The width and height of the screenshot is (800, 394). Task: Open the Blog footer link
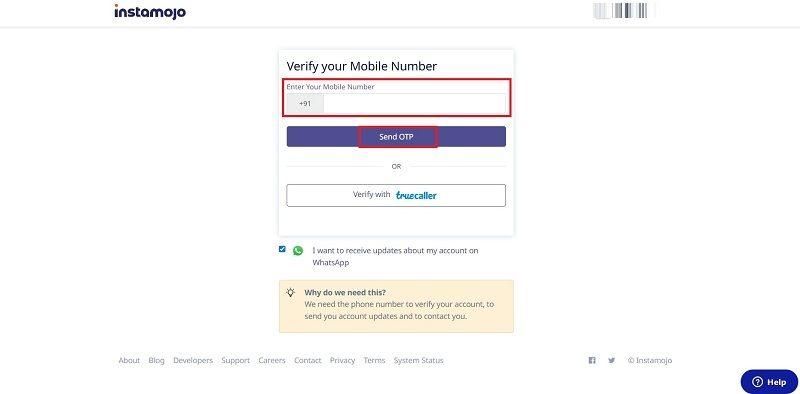157,360
